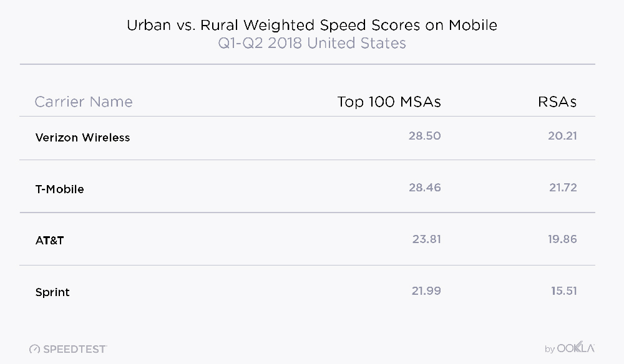Click the SPEEDTEST wordmark text
The image size is (624, 364).
[x=75, y=349]
